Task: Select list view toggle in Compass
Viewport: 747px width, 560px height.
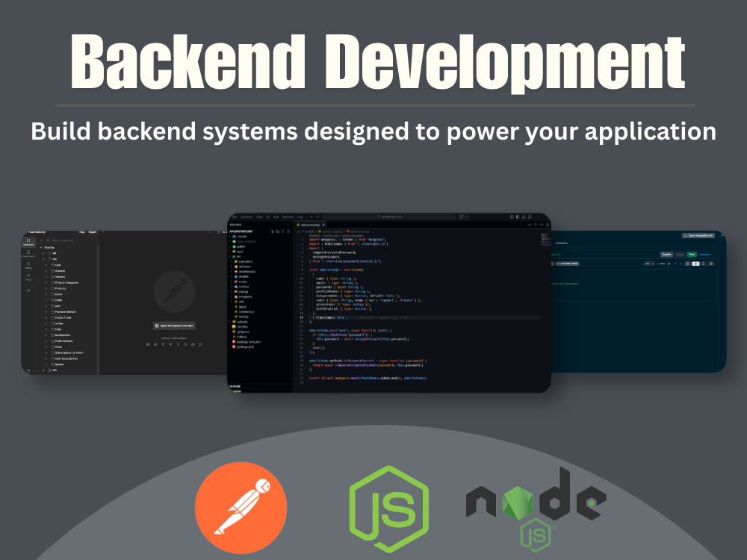Action: click(695, 264)
